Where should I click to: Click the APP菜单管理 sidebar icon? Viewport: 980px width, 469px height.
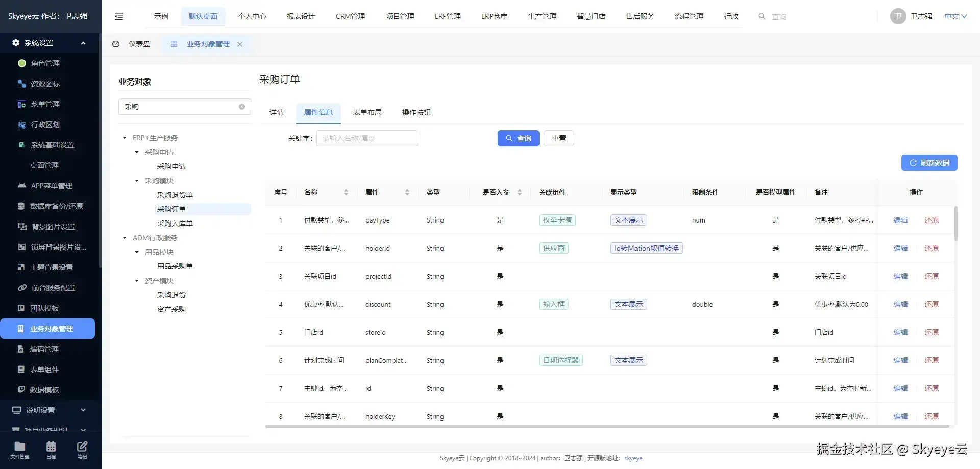[x=22, y=186]
